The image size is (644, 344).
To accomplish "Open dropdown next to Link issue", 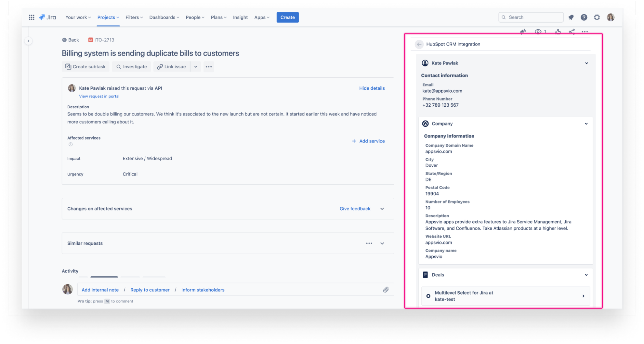I will (196, 67).
